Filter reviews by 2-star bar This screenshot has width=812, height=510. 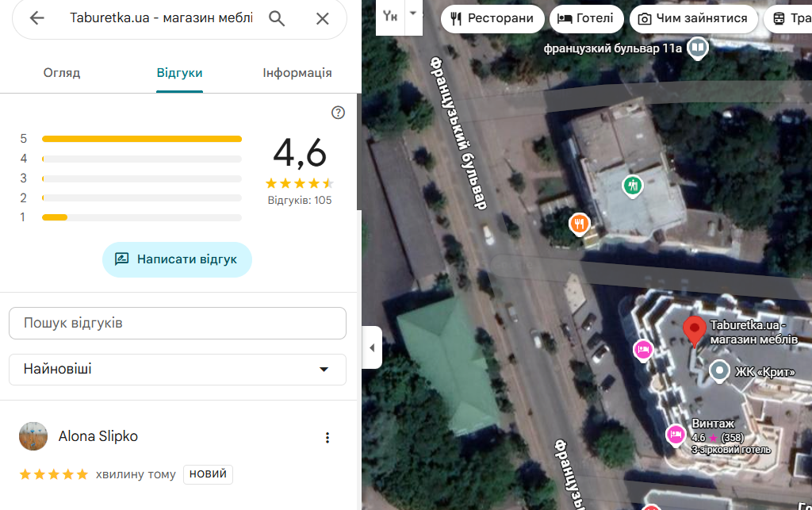tap(141, 197)
